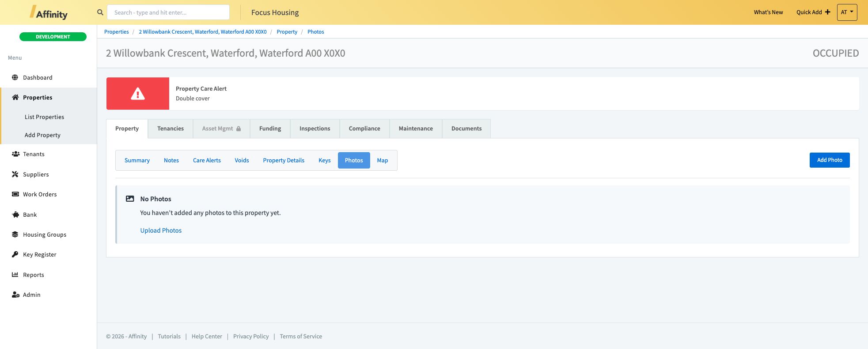Click the Upload Photos link
Image resolution: width=868 pixels, height=349 pixels.
pyautogui.click(x=161, y=230)
